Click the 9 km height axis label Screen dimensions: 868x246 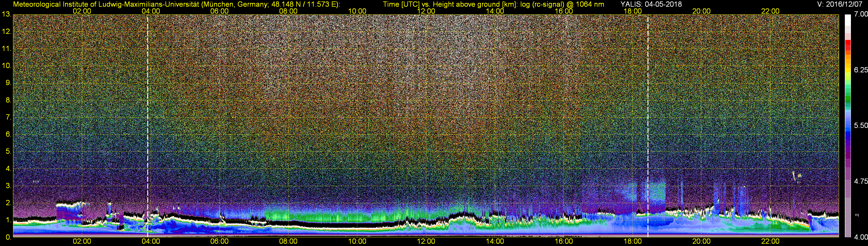(x=8, y=83)
